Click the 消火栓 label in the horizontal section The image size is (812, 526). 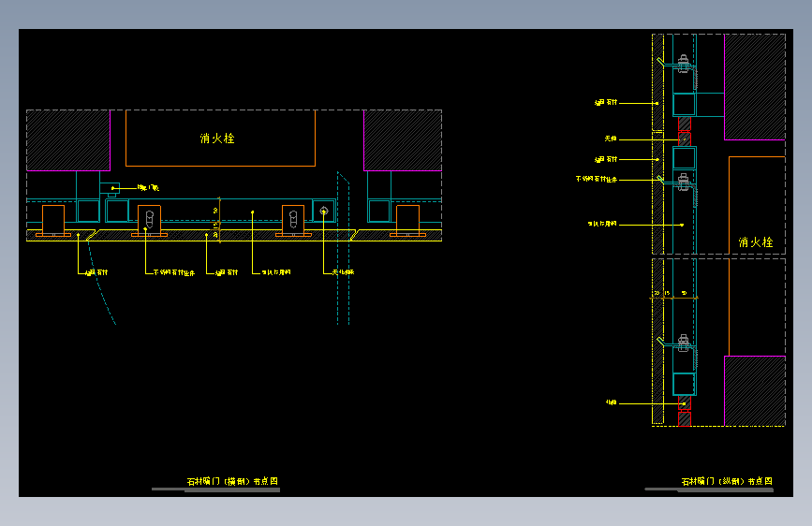click(217, 139)
